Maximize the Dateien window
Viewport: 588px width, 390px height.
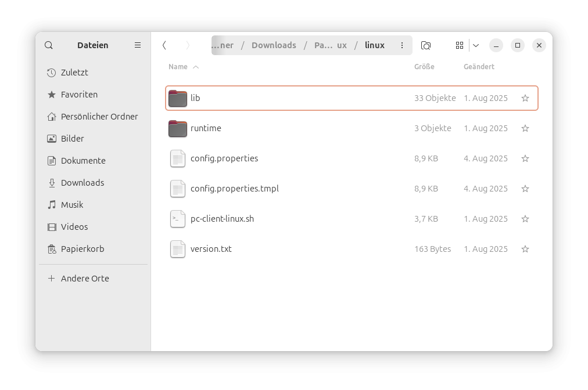(518, 45)
